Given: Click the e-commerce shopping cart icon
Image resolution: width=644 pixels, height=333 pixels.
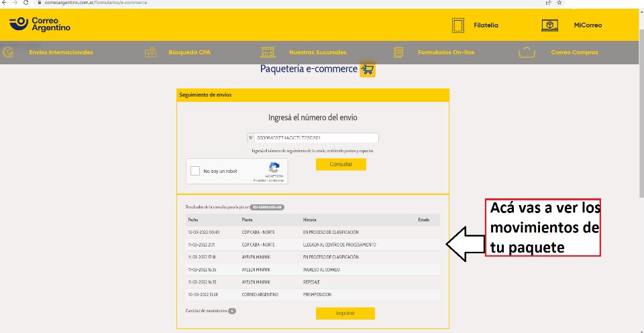Looking at the screenshot, I should (368, 70).
